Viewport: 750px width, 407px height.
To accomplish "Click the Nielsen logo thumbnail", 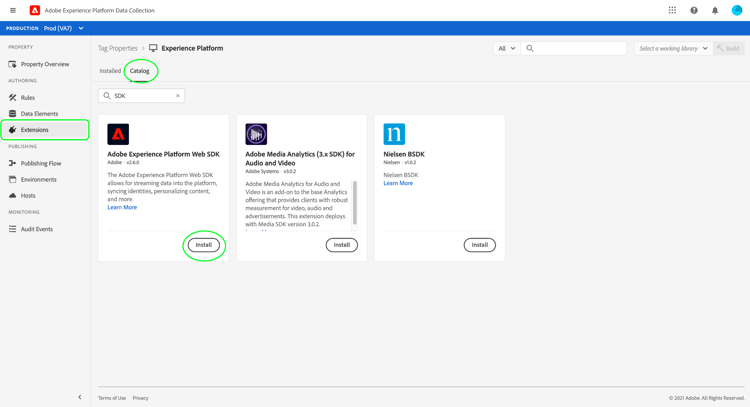I will [394, 134].
